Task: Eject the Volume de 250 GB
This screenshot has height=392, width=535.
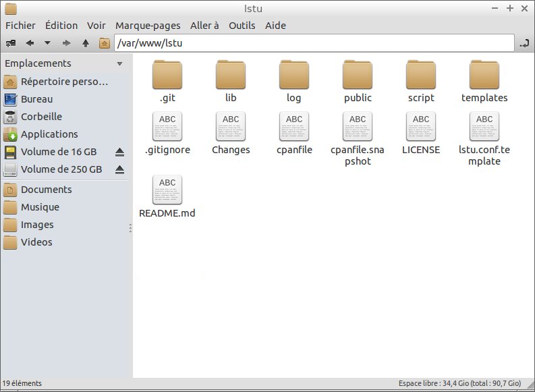Action: pyautogui.click(x=119, y=170)
